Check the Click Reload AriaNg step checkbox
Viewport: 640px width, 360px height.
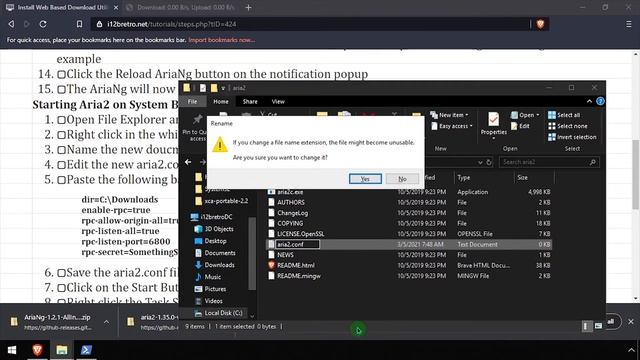tap(62, 75)
